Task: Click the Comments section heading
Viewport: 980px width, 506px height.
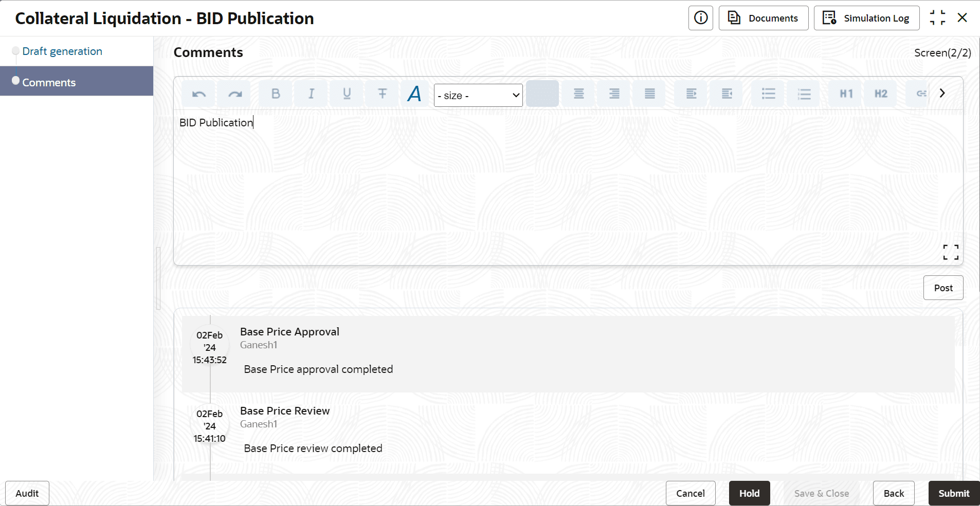Action: click(208, 52)
